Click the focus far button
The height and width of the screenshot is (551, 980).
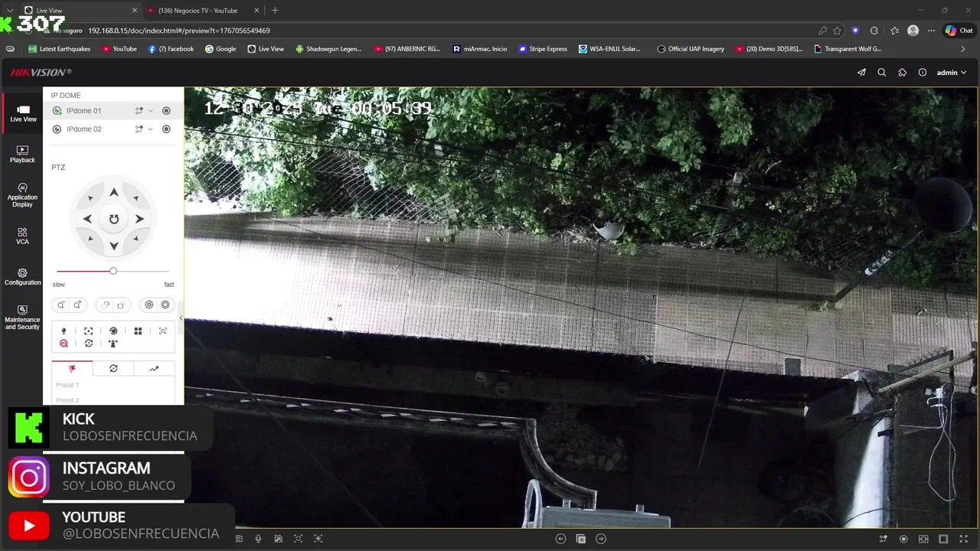click(121, 305)
